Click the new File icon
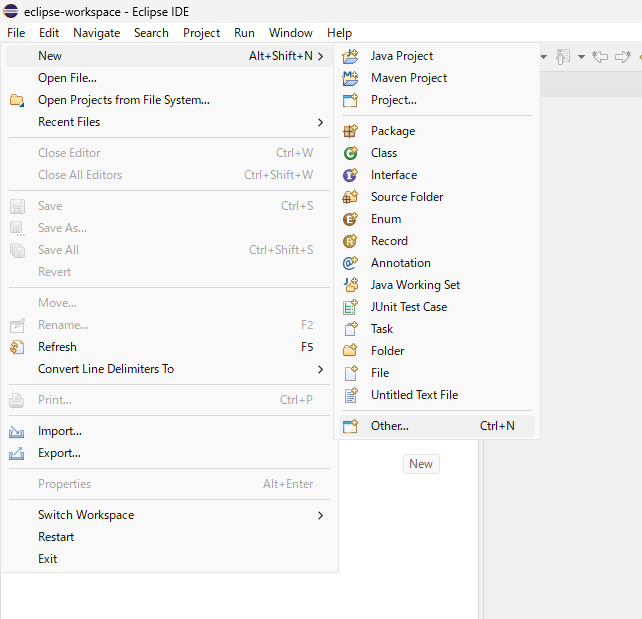Screen dimensions: 642x619 350,373
